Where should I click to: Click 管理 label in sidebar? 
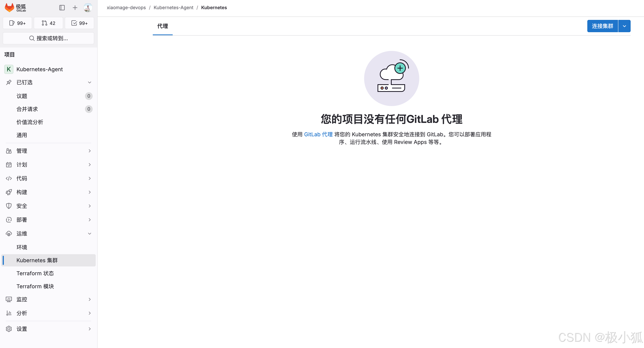click(22, 151)
